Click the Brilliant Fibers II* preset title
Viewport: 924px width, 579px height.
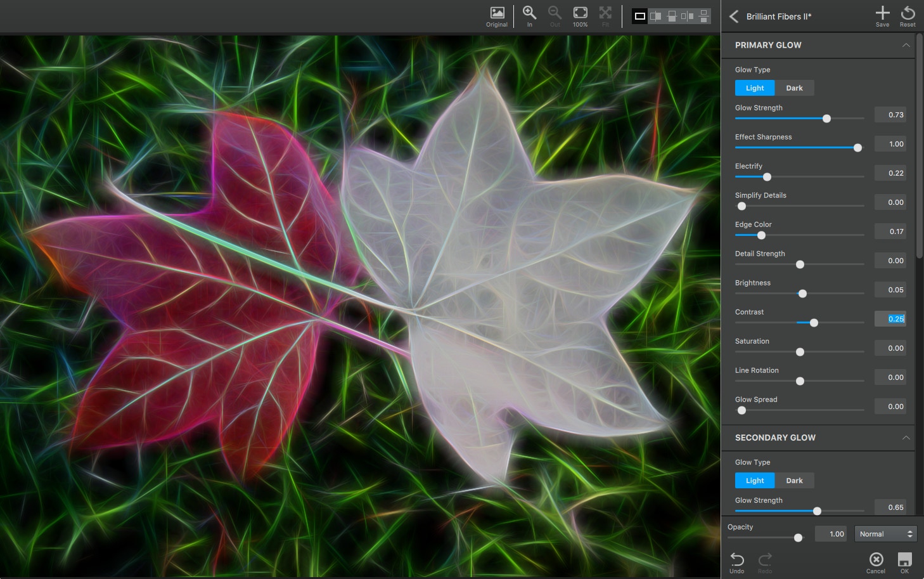click(x=779, y=16)
